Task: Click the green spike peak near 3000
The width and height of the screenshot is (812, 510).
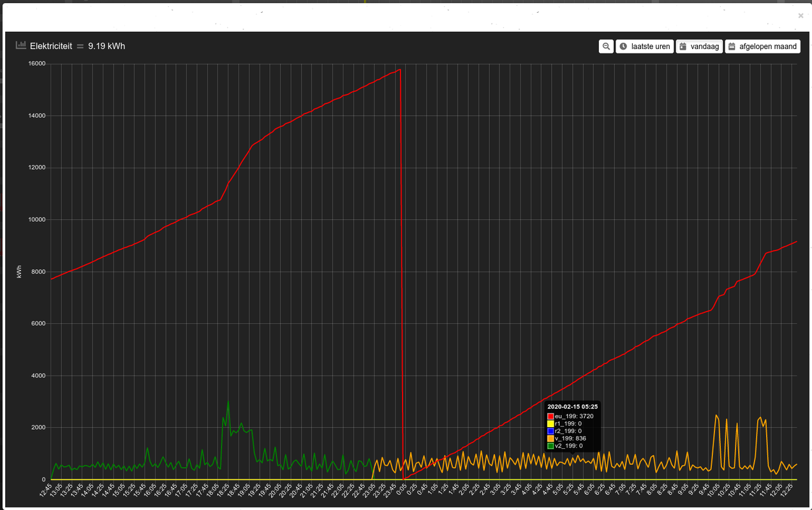Action: pos(228,402)
